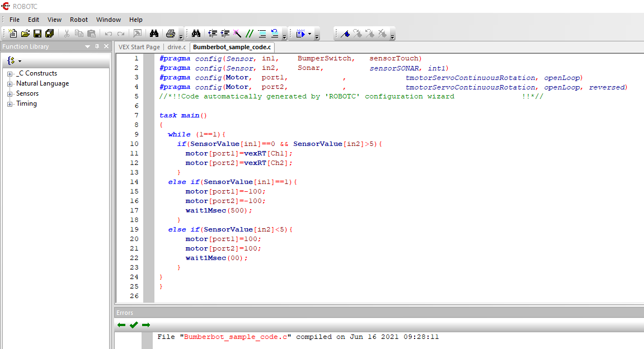Screen dimensions: 644x349
Task: Select _C Constructs library item
Action: click(x=36, y=73)
